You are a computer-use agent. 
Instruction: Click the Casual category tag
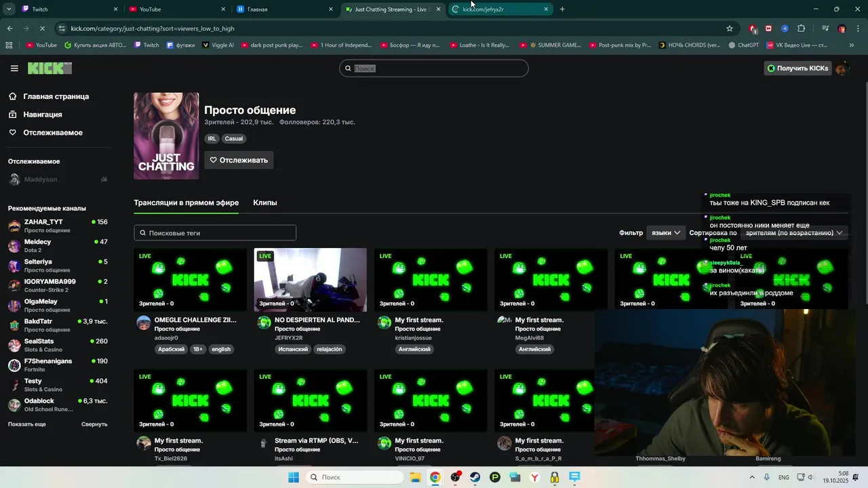tap(234, 139)
